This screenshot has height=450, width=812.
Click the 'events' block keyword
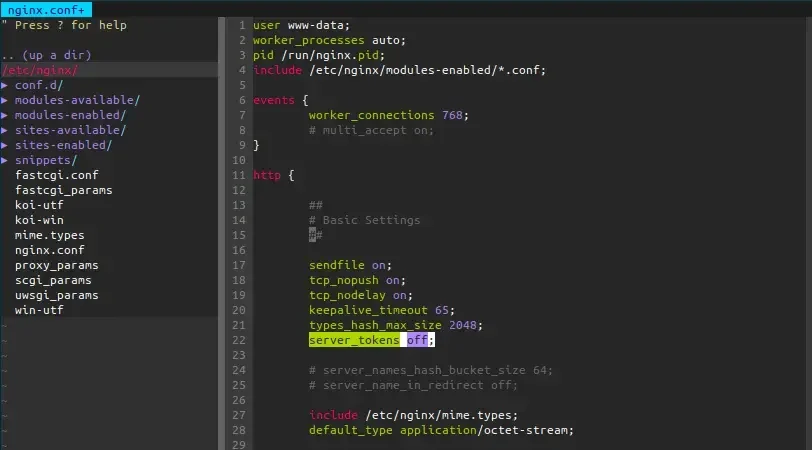pos(273,100)
